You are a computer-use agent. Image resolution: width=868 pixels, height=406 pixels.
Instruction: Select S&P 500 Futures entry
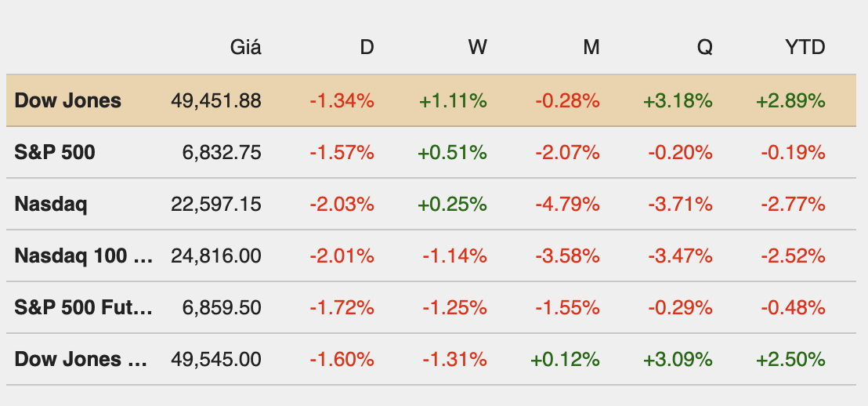coord(83,307)
